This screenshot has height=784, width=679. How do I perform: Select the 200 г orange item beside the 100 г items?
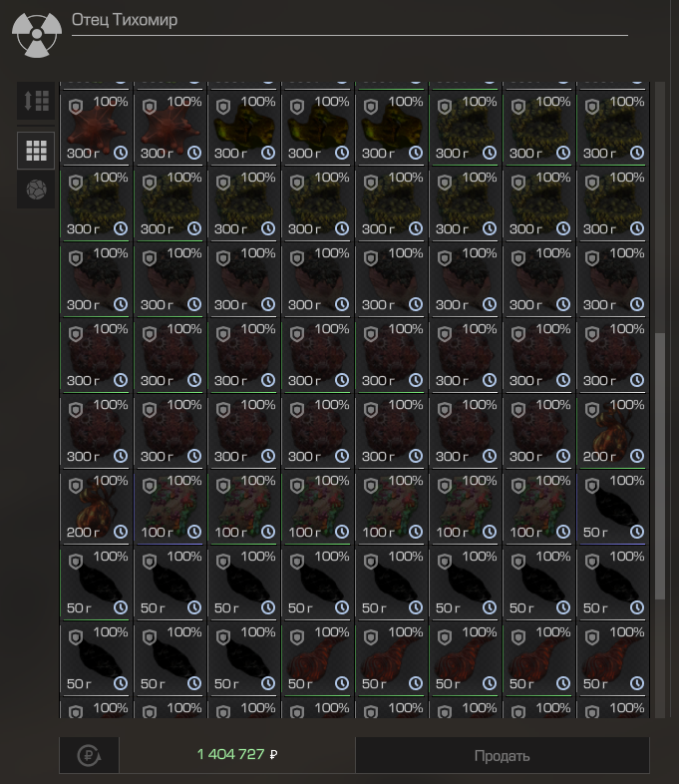pyautogui.click(x=95, y=507)
